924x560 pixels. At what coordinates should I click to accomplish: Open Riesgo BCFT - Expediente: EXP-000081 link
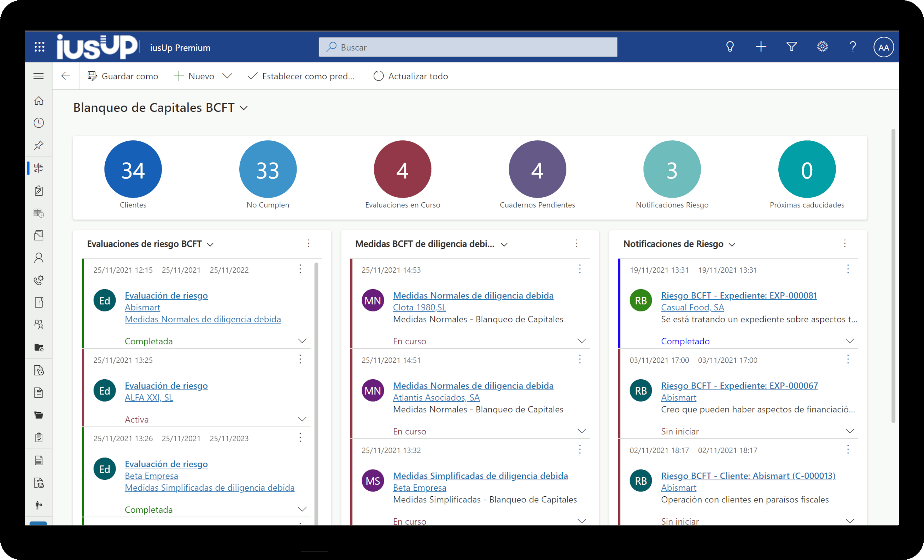coord(739,296)
